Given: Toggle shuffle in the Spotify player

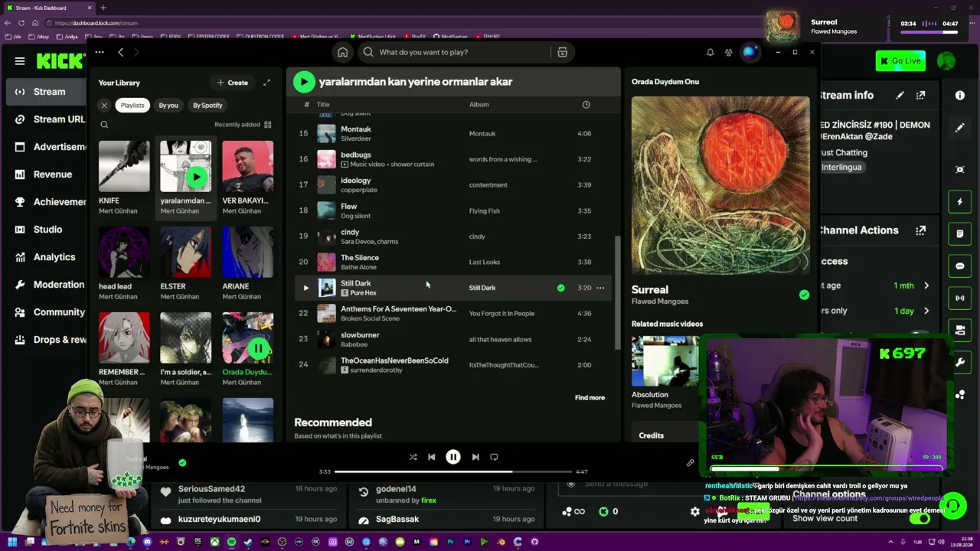Looking at the screenshot, I should click(x=413, y=457).
